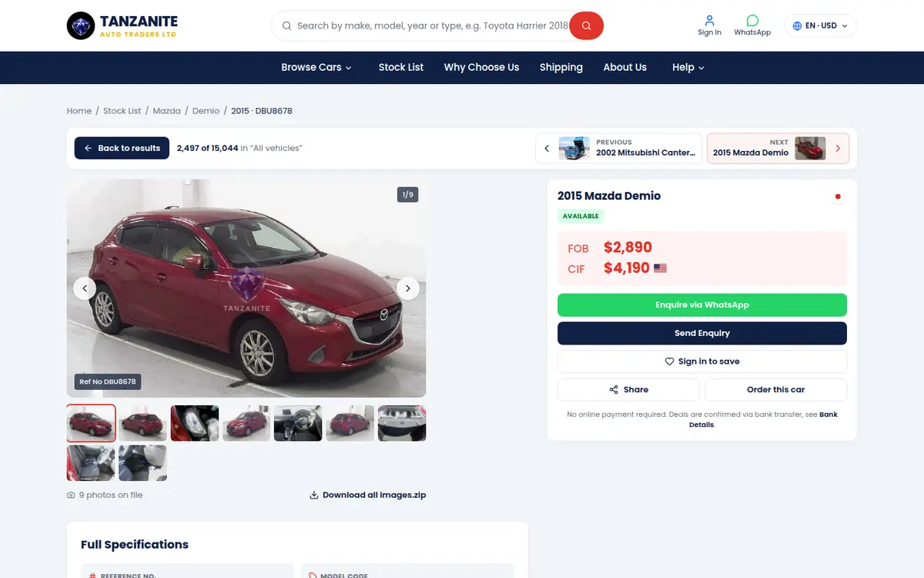Click the red search button
This screenshot has width=924, height=578.
(x=586, y=25)
